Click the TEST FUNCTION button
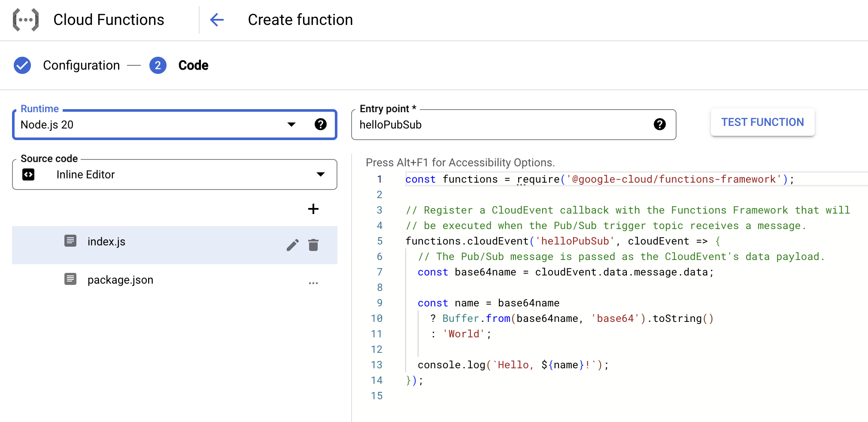This screenshot has width=868, height=422. click(x=762, y=122)
